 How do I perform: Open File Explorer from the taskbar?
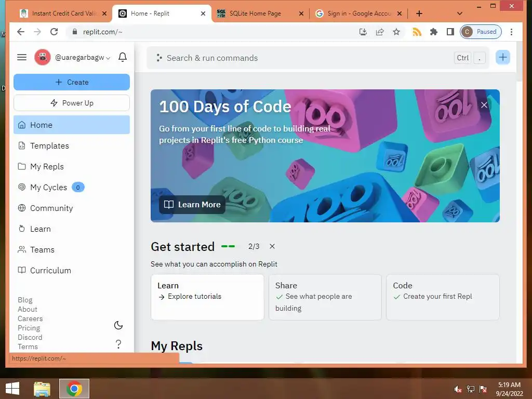[x=42, y=389]
